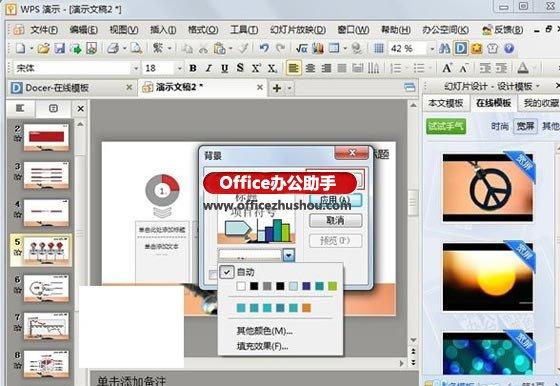Screen dimensions: 560x386
Task: Click the Redo arrow icon
Action: tap(281, 48)
